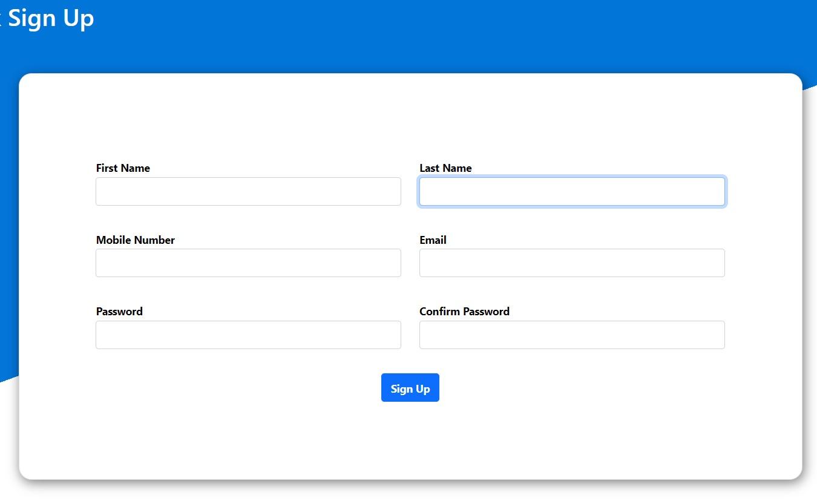Click the Mobile Number label

135,240
